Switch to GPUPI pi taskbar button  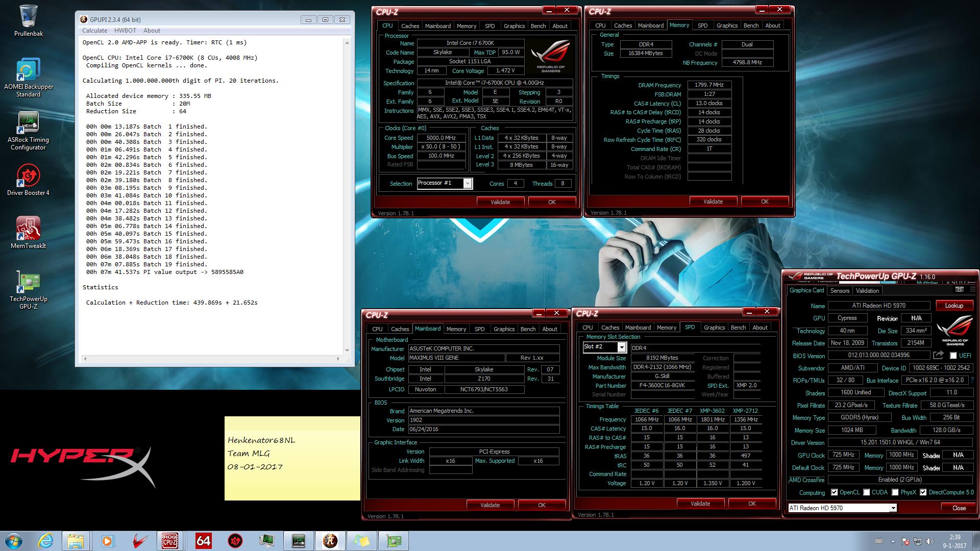click(x=330, y=541)
